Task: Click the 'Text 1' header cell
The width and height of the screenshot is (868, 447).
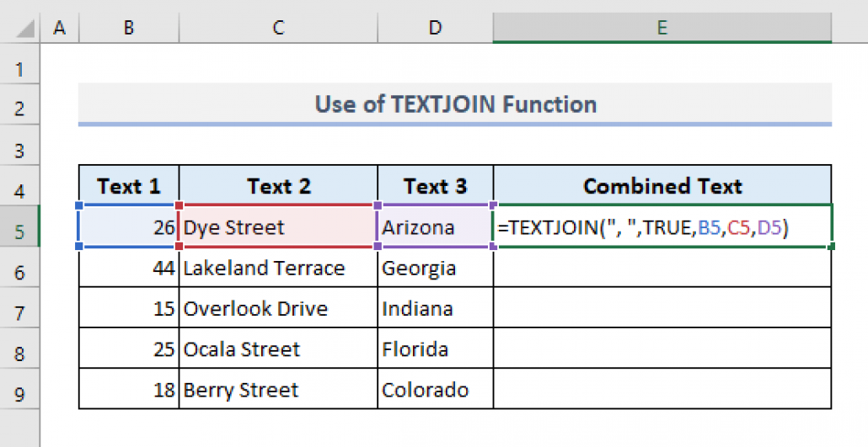Action: pos(129,185)
